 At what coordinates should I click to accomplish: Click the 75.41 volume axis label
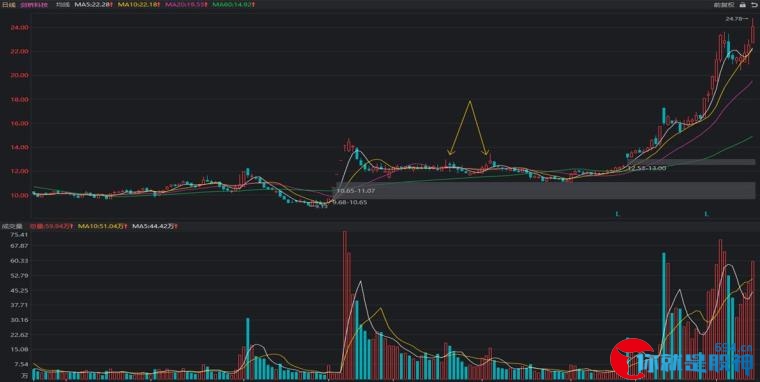[20, 235]
